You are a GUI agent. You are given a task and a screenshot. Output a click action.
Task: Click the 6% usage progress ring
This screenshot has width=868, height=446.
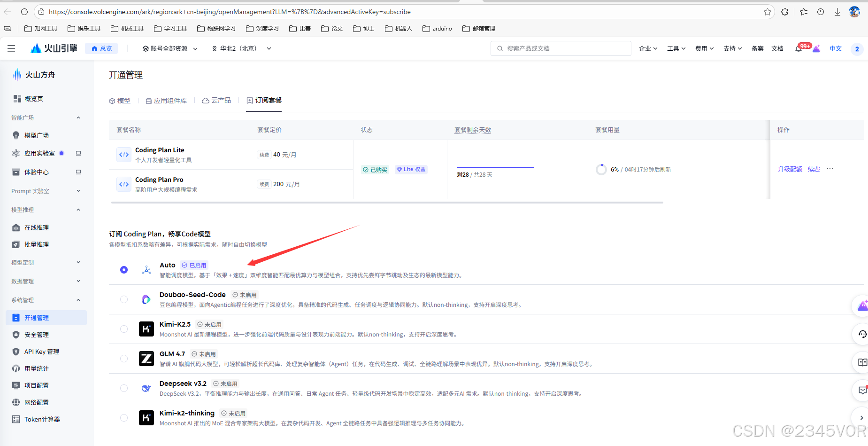[x=601, y=169]
